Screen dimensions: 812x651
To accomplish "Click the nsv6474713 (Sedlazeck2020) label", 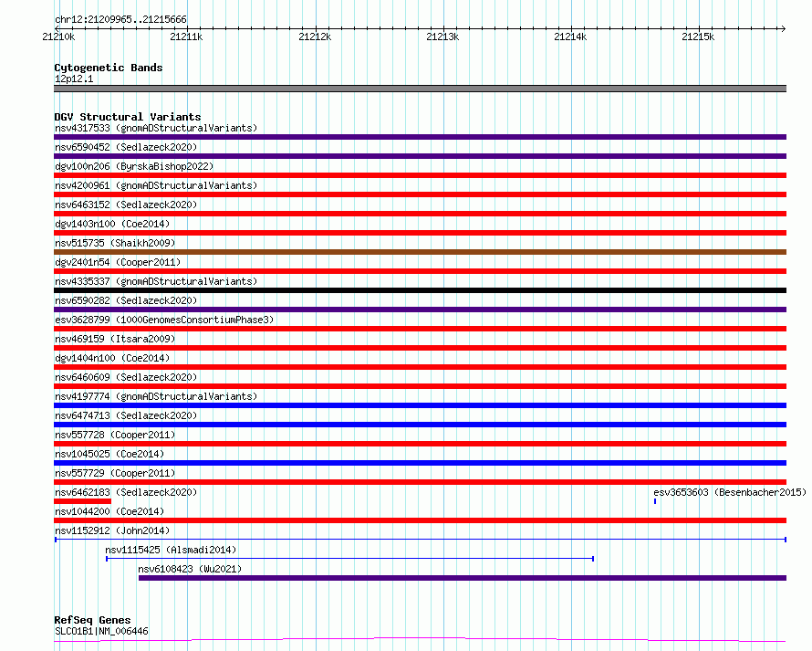I will click(x=126, y=415).
